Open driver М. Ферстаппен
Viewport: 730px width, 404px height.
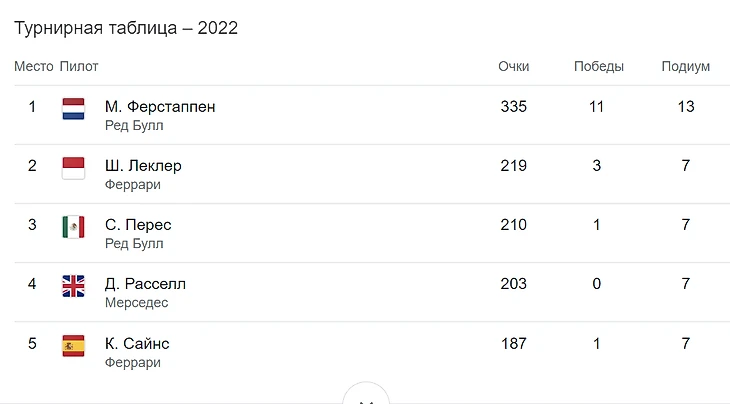tap(160, 107)
